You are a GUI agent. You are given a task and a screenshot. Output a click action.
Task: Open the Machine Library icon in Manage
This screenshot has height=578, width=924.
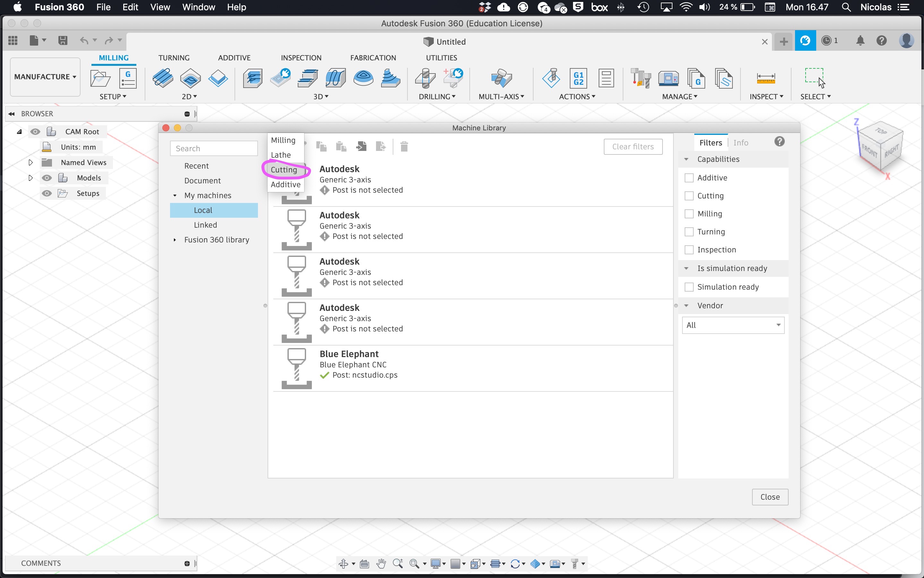pos(669,78)
